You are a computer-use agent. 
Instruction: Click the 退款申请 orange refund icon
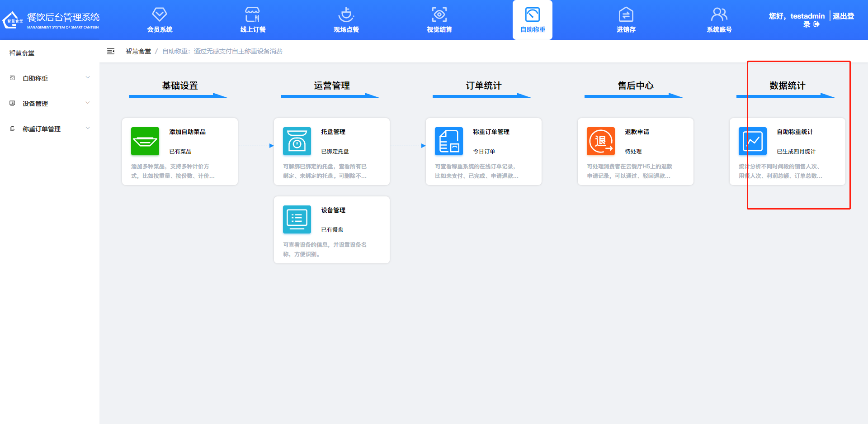click(x=600, y=141)
